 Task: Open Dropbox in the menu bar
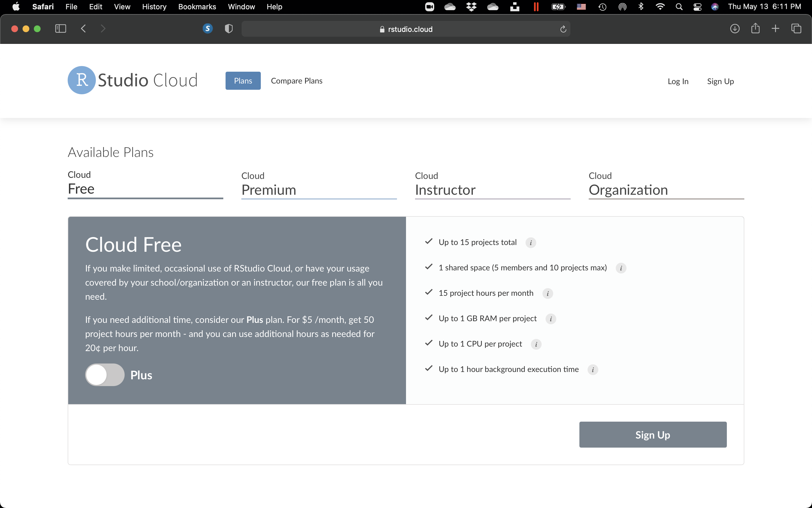(471, 7)
